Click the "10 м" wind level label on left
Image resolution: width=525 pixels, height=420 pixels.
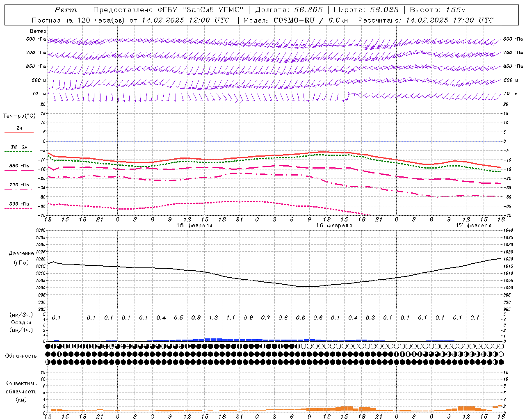(x=39, y=94)
